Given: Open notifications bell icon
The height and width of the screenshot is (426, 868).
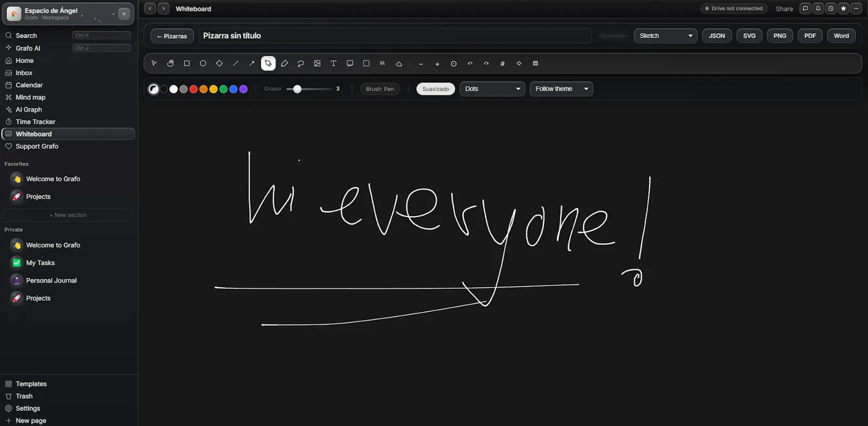Looking at the screenshot, I should point(818,9).
